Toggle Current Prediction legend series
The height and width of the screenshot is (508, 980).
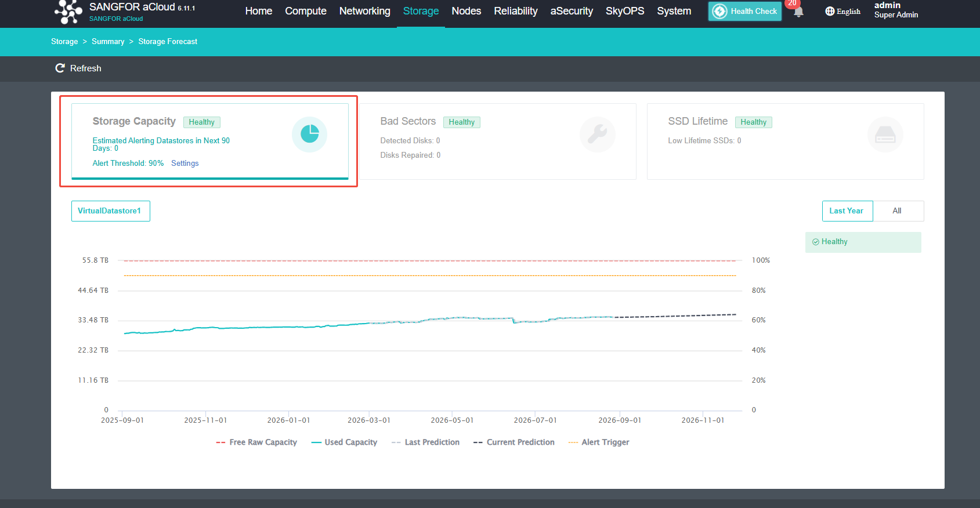(513, 442)
